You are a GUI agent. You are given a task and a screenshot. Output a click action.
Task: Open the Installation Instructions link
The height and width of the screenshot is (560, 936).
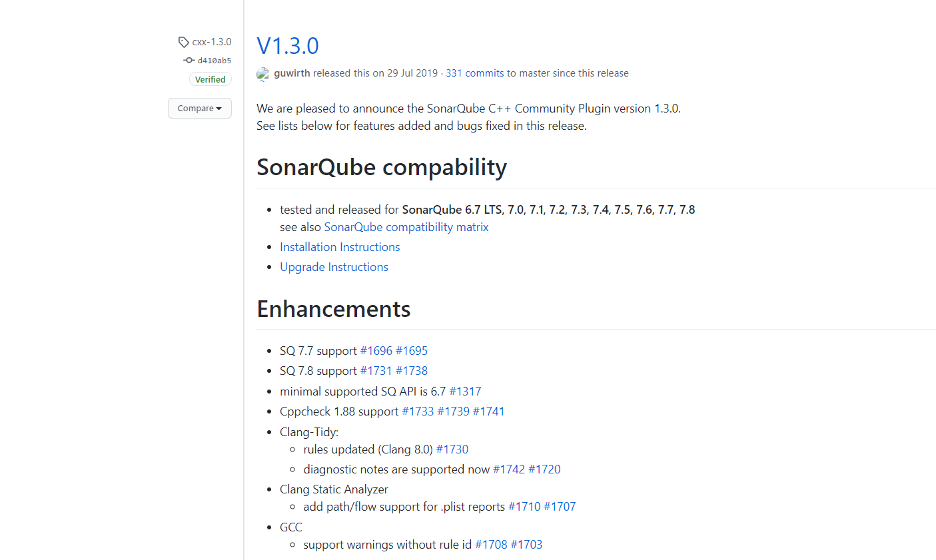point(340,246)
